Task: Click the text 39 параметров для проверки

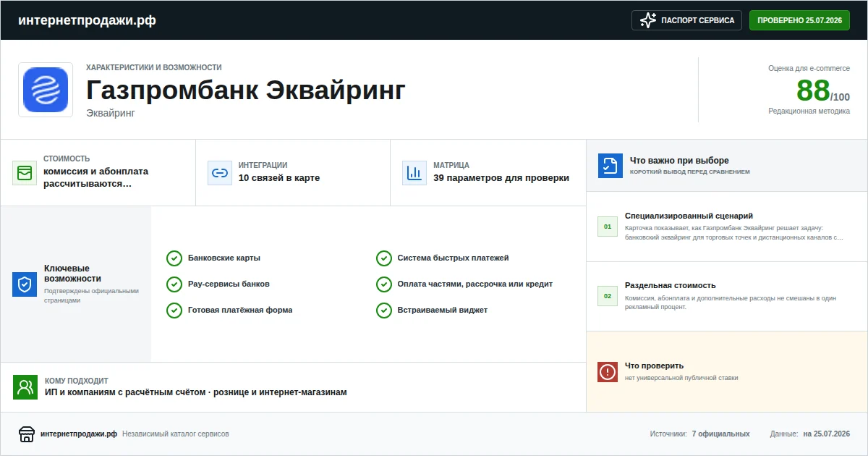Action: [x=501, y=178]
